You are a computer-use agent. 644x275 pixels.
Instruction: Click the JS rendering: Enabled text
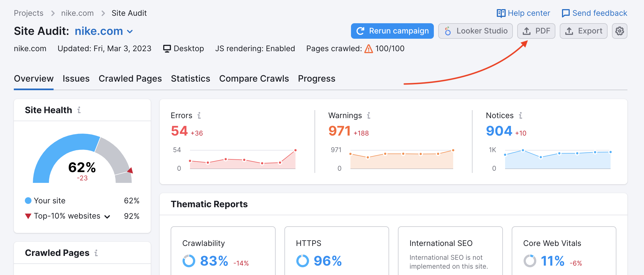tap(255, 49)
